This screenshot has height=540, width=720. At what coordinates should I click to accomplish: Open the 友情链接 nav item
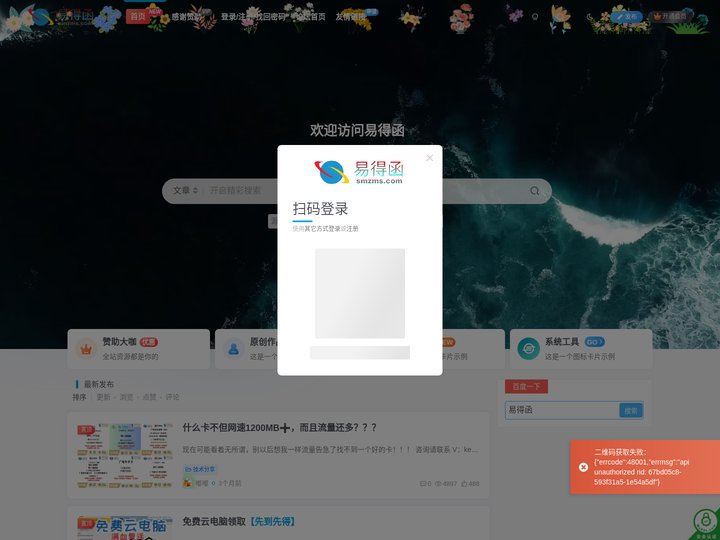tap(350, 17)
